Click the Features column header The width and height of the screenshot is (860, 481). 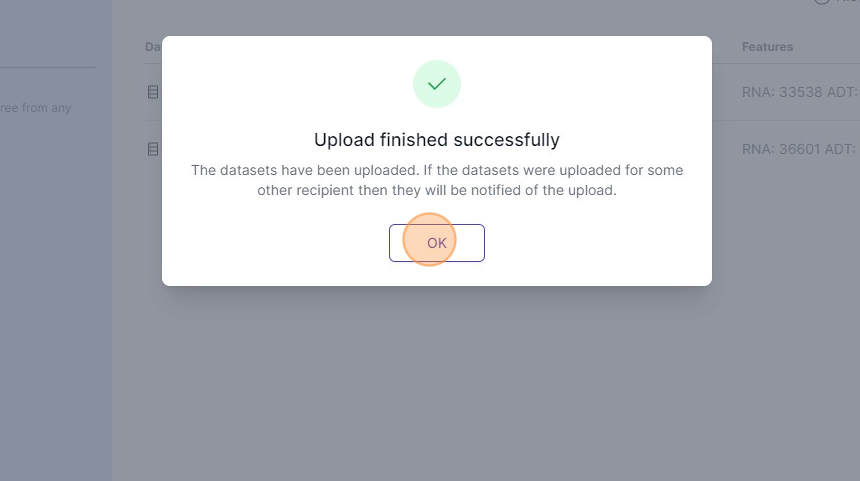767,47
